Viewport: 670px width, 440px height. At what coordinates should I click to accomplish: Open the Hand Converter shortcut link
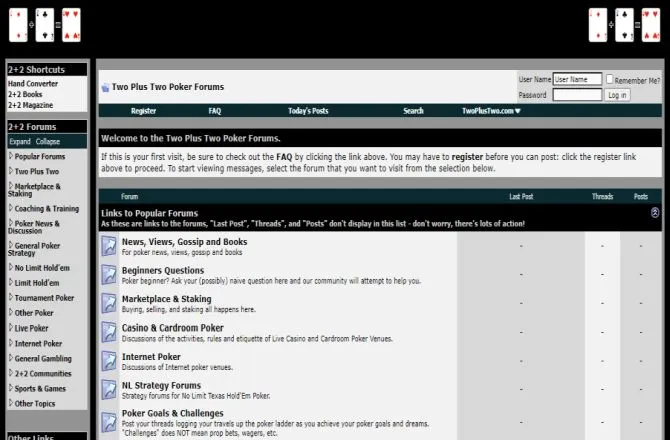[x=33, y=84]
